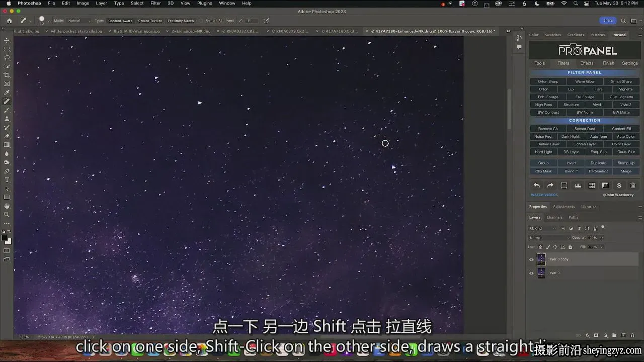Open the search icon in options bar
Screen dimensions: 644x362
point(623,21)
